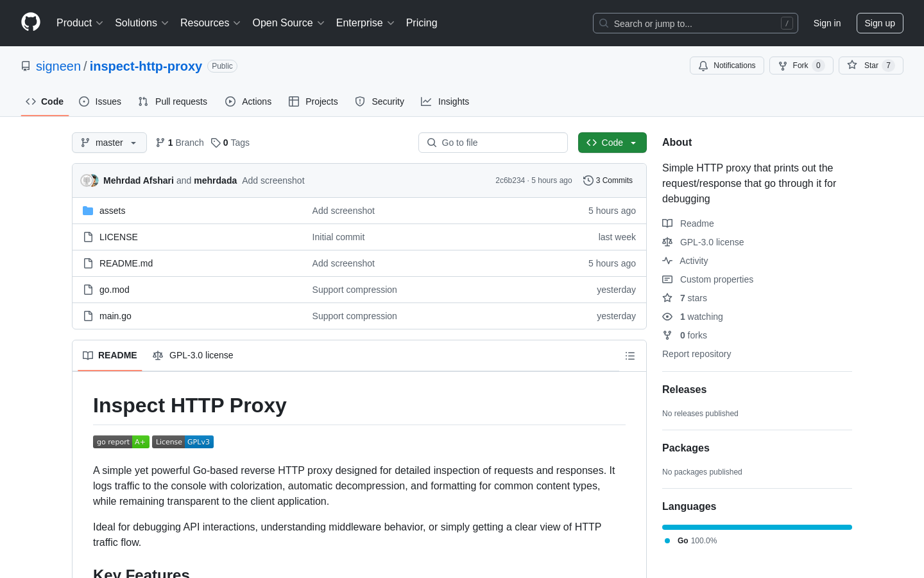Open the Pricing link
Image resolution: width=924 pixels, height=578 pixels.
[x=422, y=23]
